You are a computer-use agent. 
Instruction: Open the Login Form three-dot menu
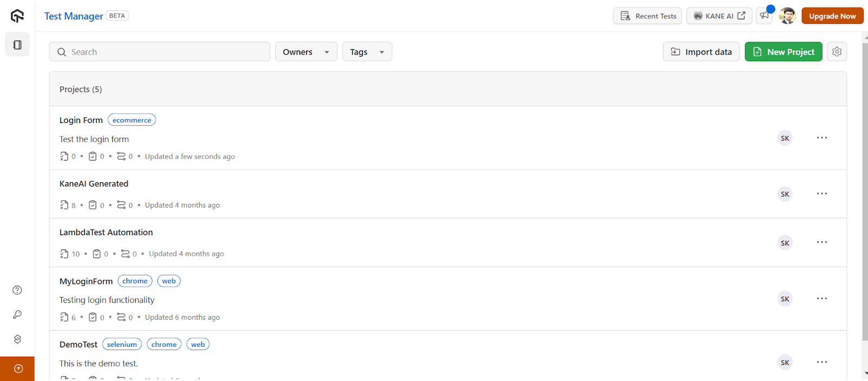822,138
